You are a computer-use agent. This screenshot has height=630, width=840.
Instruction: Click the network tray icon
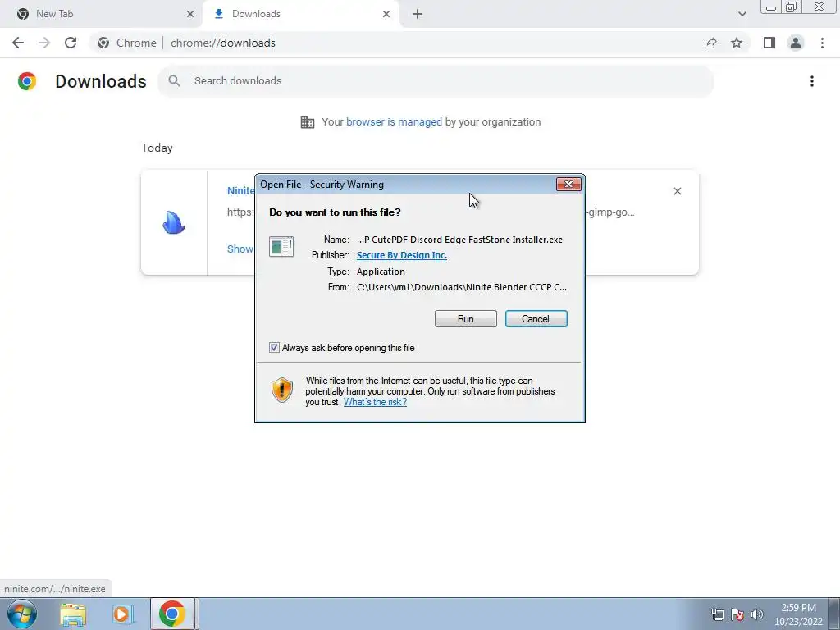(717, 614)
